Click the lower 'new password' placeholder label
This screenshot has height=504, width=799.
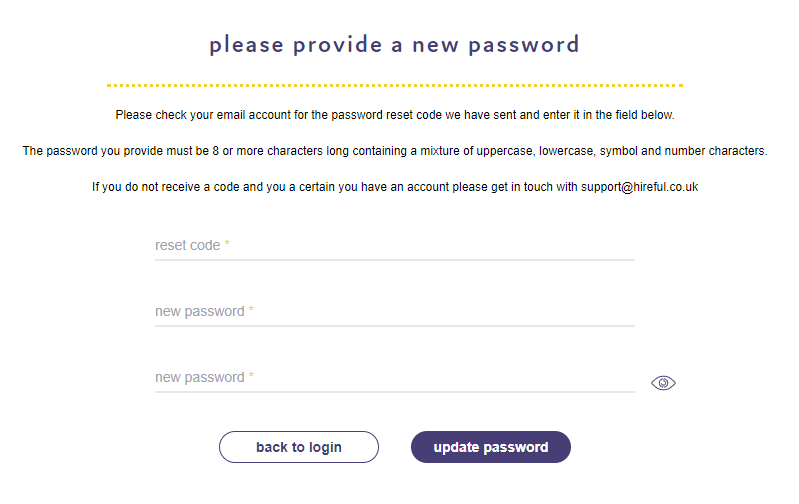200,378
